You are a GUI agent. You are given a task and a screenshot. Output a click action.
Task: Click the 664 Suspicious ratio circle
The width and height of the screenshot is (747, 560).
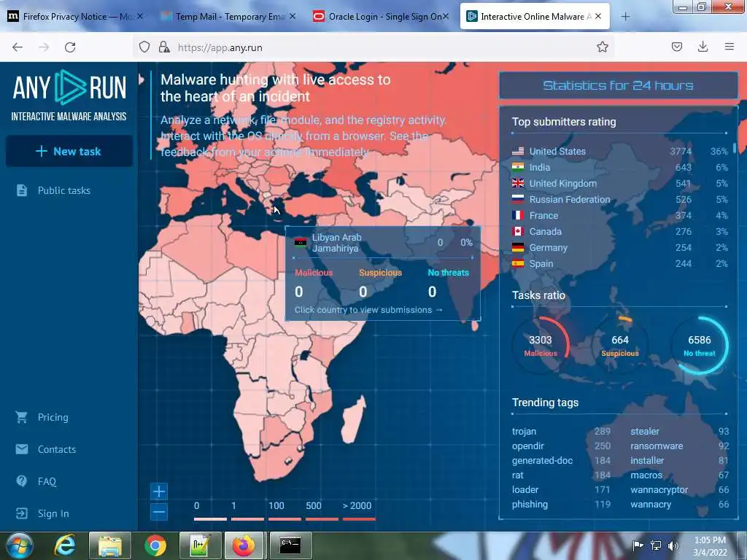[x=620, y=345]
